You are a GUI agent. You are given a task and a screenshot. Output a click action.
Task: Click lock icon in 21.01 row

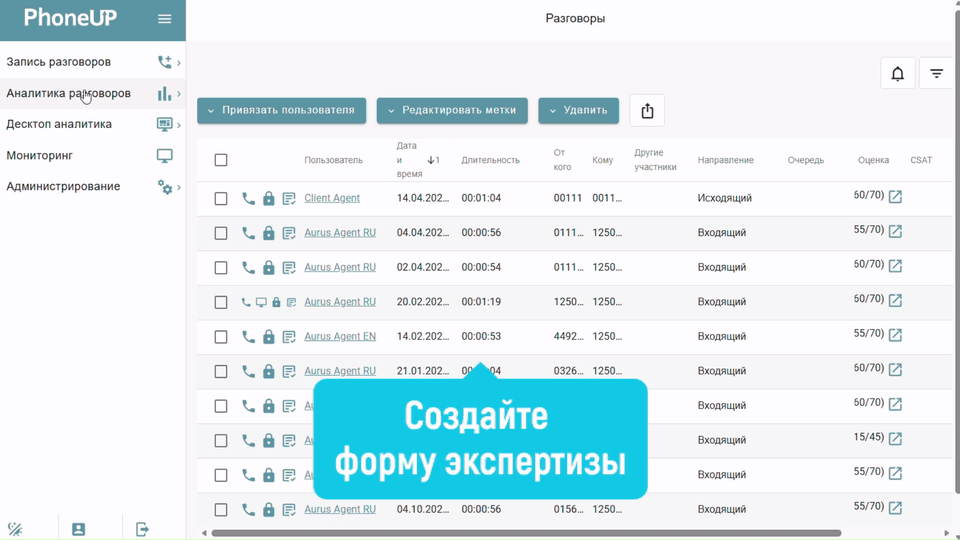click(x=269, y=372)
